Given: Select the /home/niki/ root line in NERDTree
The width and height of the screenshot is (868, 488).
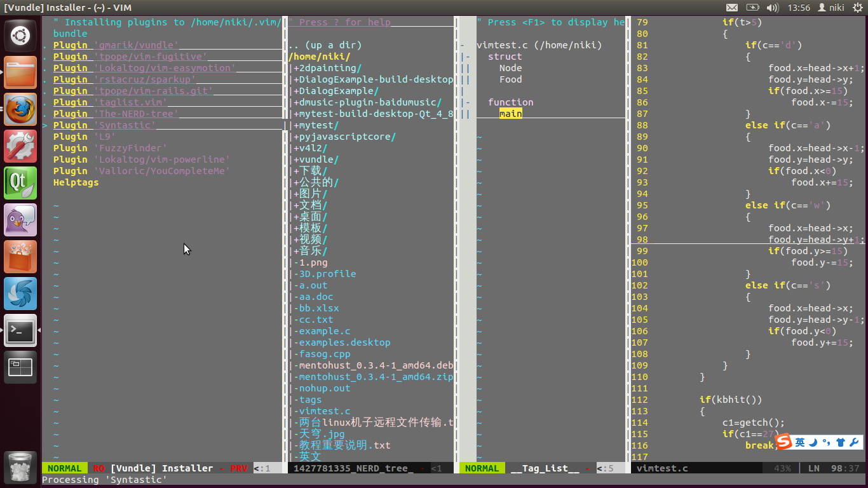Looking at the screenshot, I should pyautogui.click(x=319, y=57).
